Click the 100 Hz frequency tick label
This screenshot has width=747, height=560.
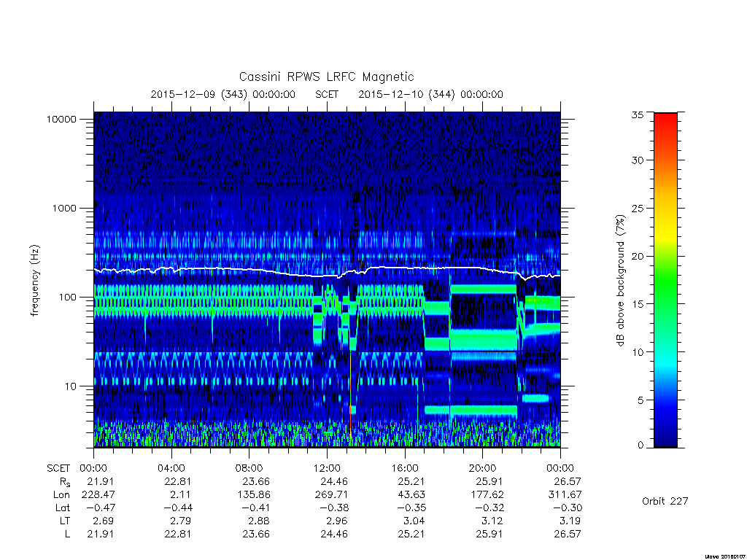pyautogui.click(x=67, y=297)
